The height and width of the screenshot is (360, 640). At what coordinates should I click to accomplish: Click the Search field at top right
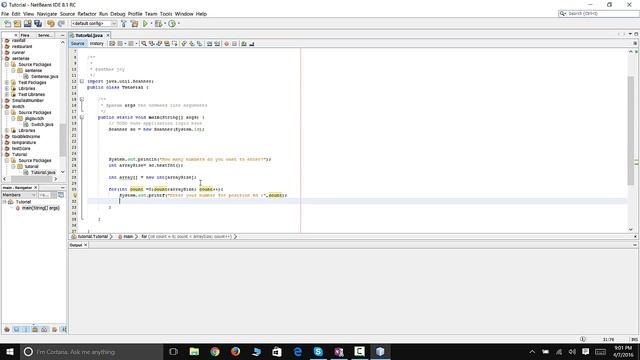[598, 14]
